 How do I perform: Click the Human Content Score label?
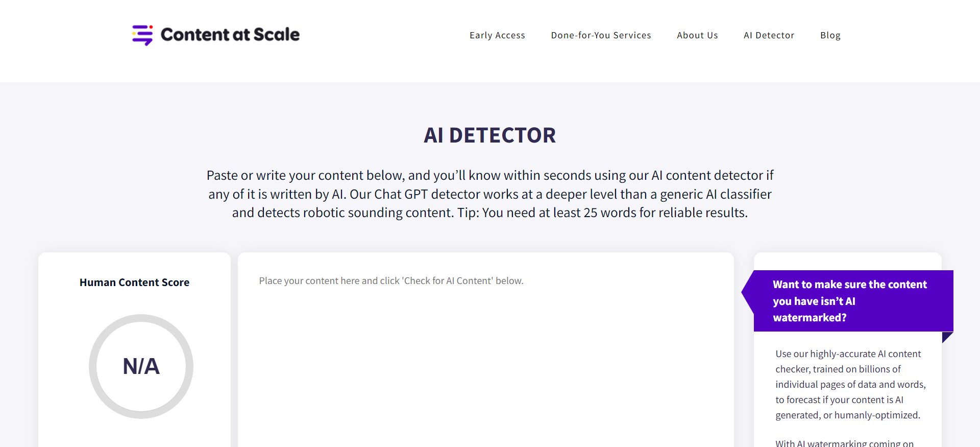point(134,282)
